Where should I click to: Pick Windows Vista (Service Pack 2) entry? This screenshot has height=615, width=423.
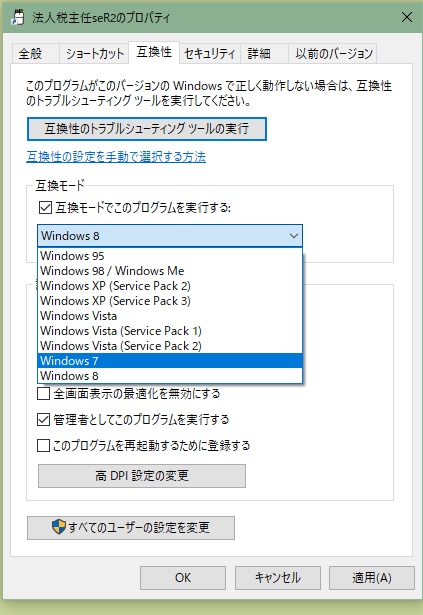[x=170, y=346]
